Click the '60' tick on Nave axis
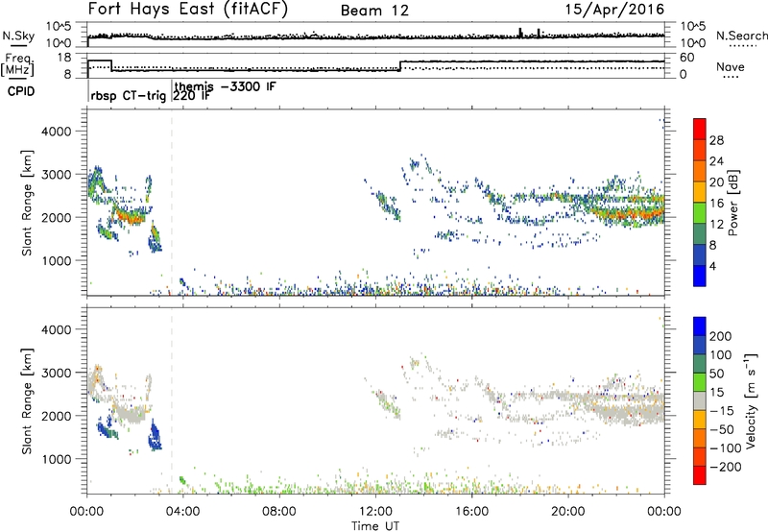The height and width of the screenshot is (532, 768). (687, 58)
